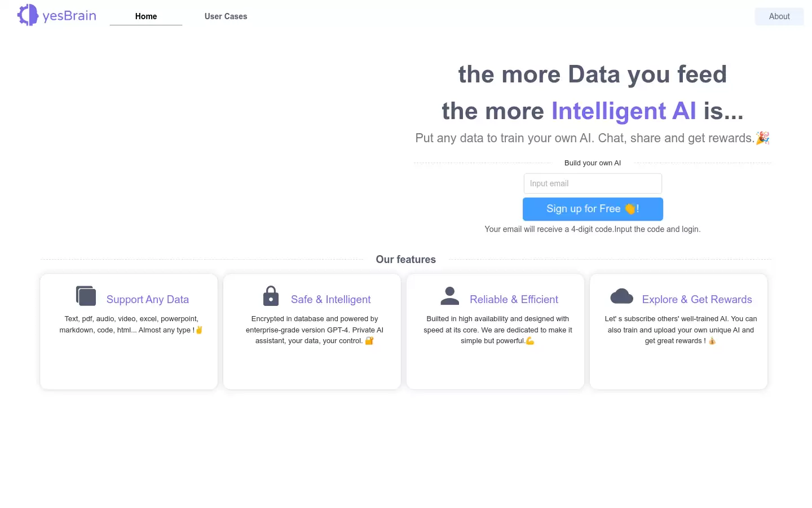Click 'Builted in high availability' description text
The width and height of the screenshot is (812, 508).
click(498, 330)
